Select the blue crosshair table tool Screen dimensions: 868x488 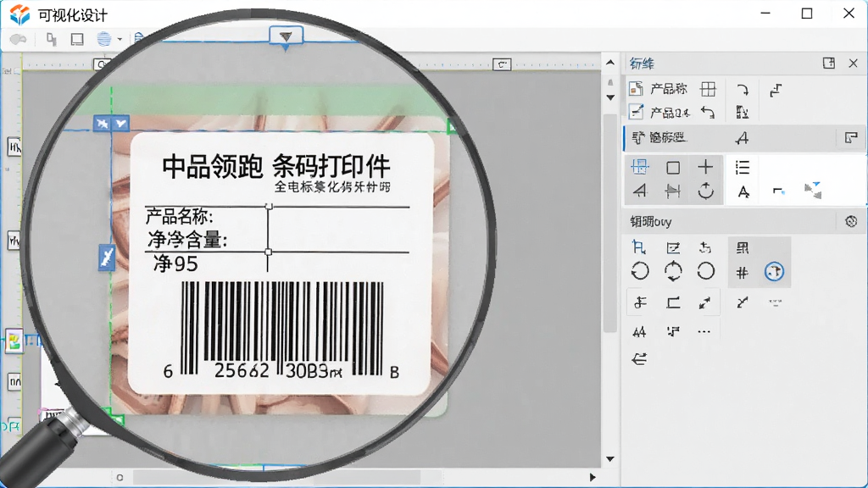point(640,167)
